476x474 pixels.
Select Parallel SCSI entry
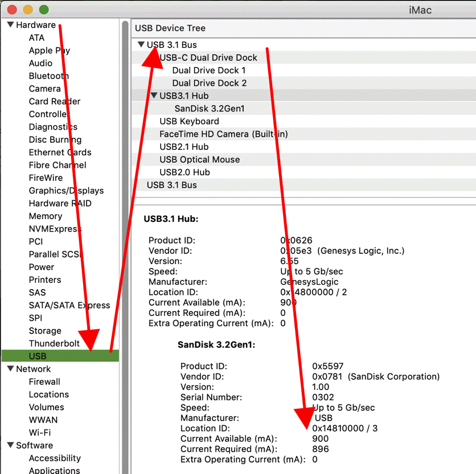click(56, 254)
